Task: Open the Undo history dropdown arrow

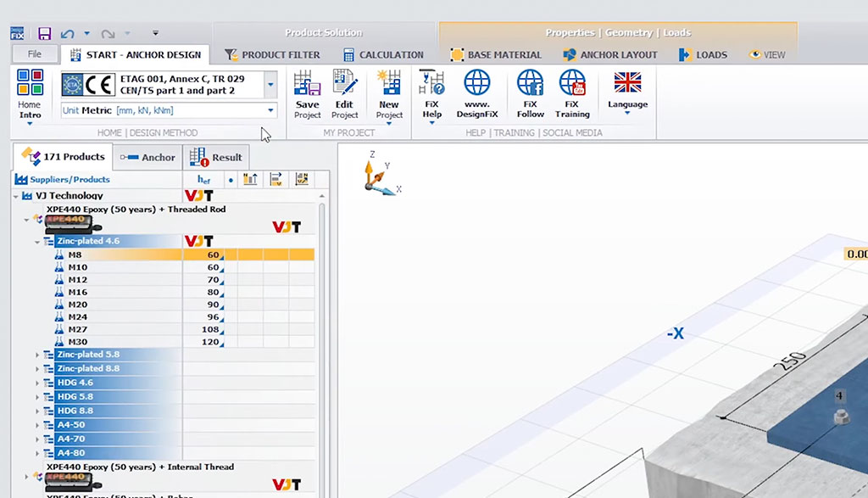Action: pyautogui.click(x=86, y=33)
